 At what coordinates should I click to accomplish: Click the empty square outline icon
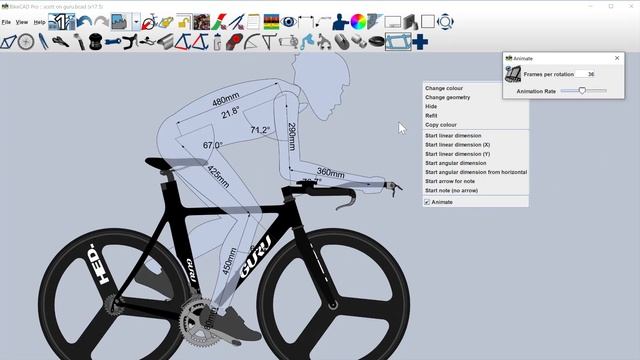427,22
